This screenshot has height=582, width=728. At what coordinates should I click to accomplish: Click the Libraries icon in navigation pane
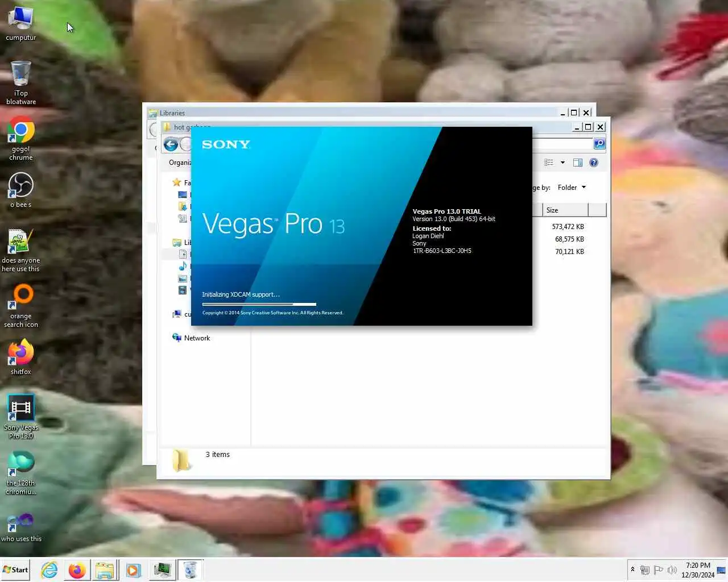[x=177, y=243]
